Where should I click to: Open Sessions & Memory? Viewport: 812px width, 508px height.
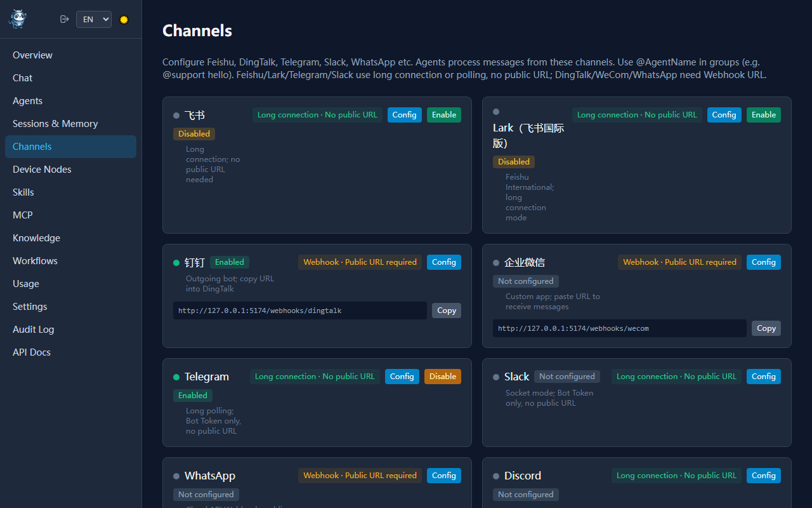click(70, 124)
